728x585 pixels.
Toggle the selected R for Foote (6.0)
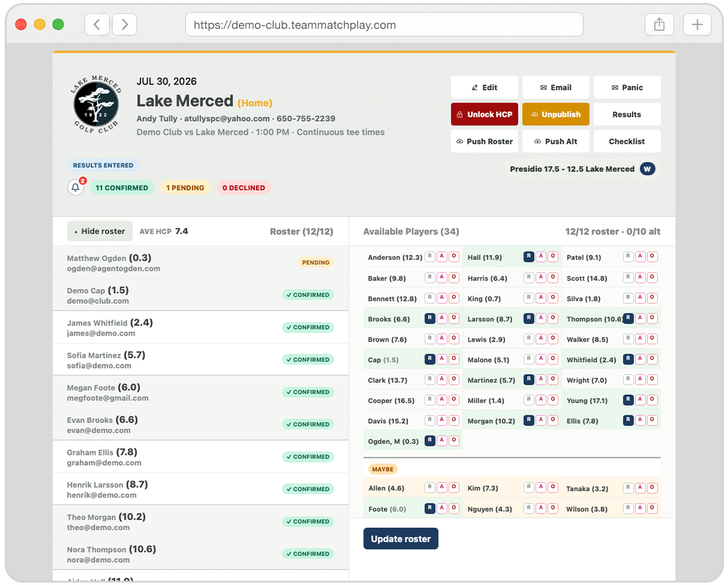(x=430, y=508)
